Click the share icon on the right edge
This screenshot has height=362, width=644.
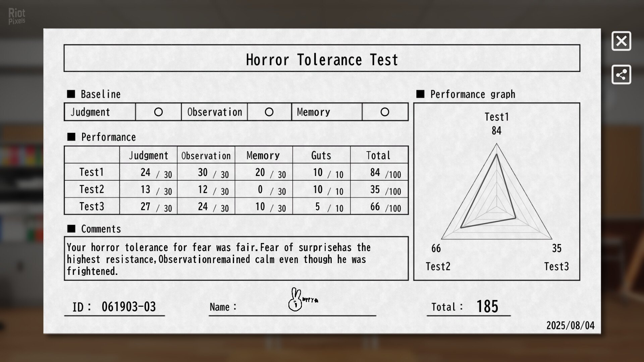coord(621,75)
